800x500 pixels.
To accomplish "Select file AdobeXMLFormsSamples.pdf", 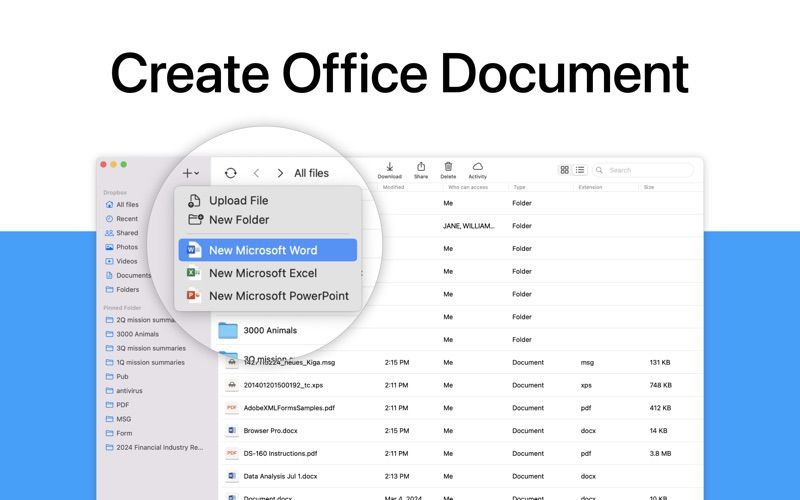I will coord(289,408).
